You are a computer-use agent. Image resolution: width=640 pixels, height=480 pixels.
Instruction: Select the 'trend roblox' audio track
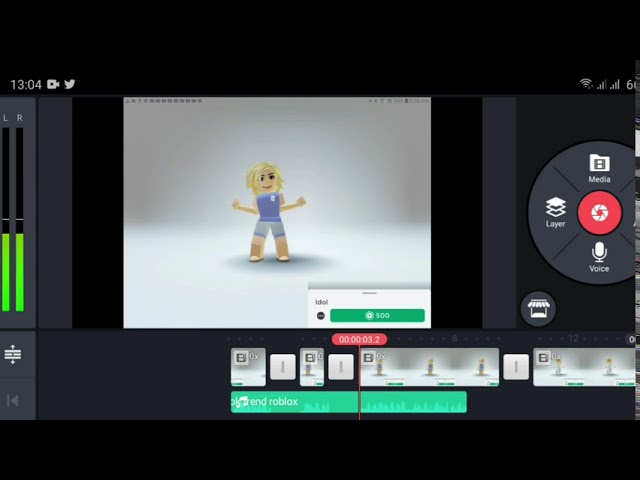(349, 402)
